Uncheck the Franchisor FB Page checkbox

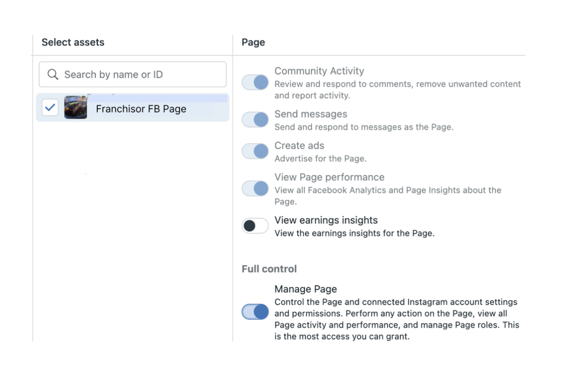50,108
